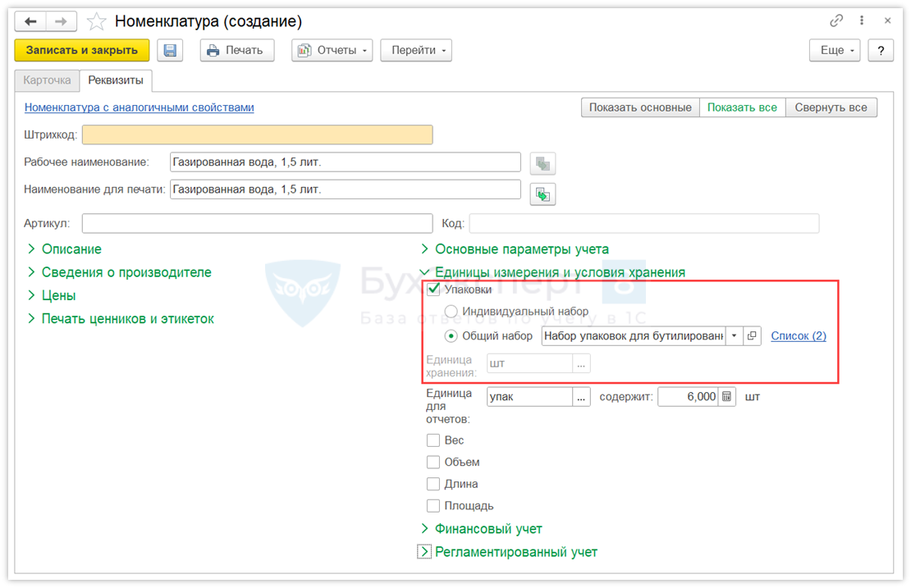Click the содержит 6,000 value field
Screen dimensions: 911x588
(x=689, y=396)
